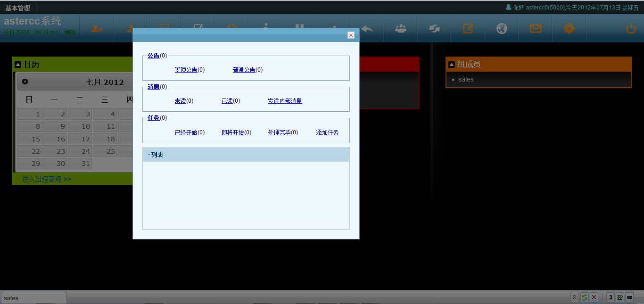The width and height of the screenshot is (644, 304).
Task: Open the globe icon in toolbar
Action: point(502,29)
